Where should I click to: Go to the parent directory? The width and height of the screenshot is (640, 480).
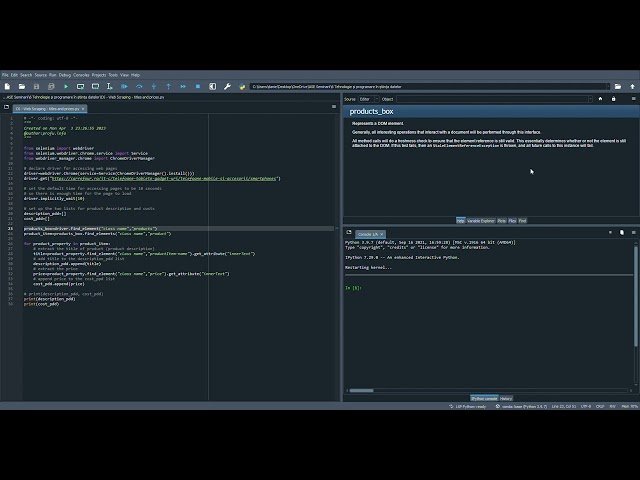pos(632,87)
